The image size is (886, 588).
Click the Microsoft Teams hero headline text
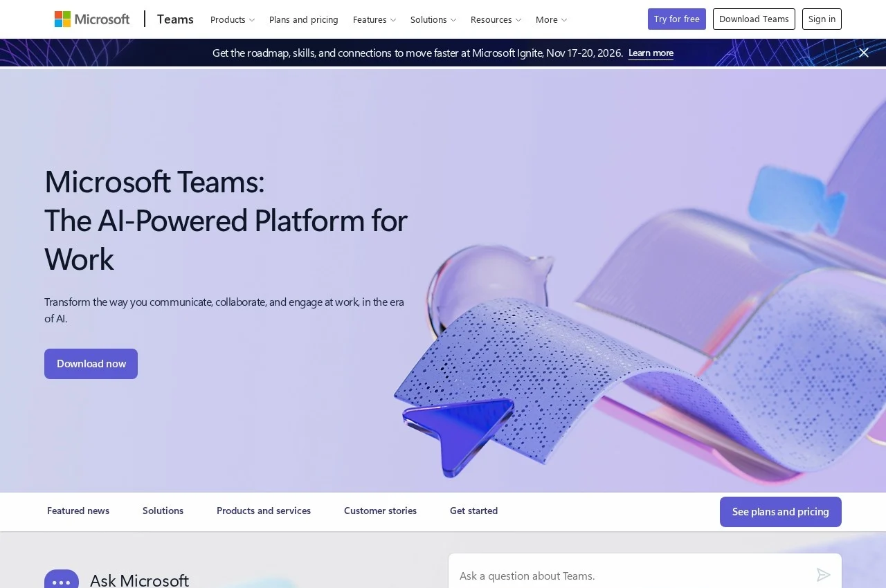point(226,220)
